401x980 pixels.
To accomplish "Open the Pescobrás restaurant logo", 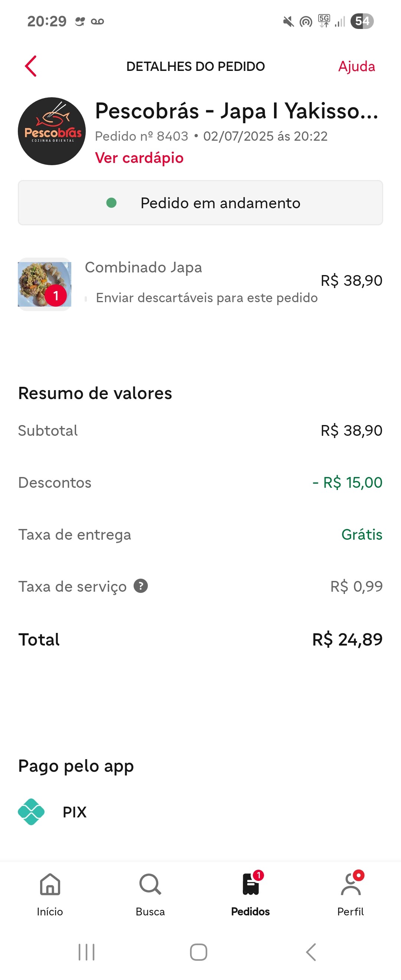I will [x=52, y=131].
